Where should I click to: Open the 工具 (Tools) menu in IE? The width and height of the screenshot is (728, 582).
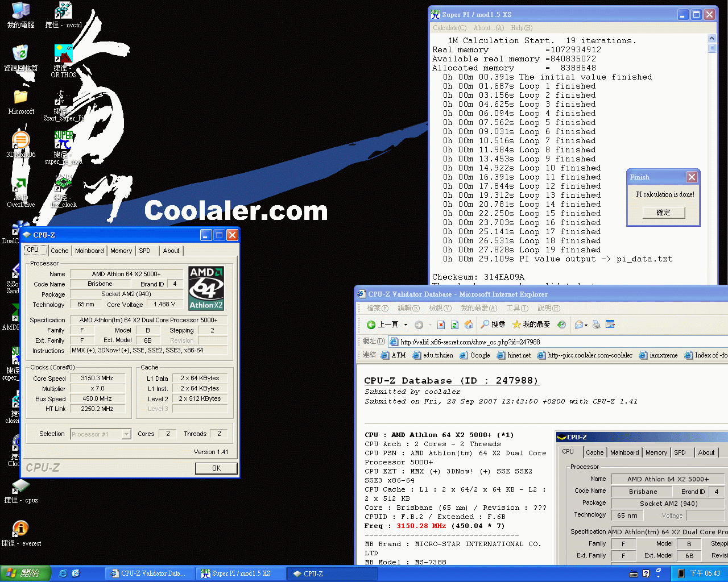[x=517, y=308]
